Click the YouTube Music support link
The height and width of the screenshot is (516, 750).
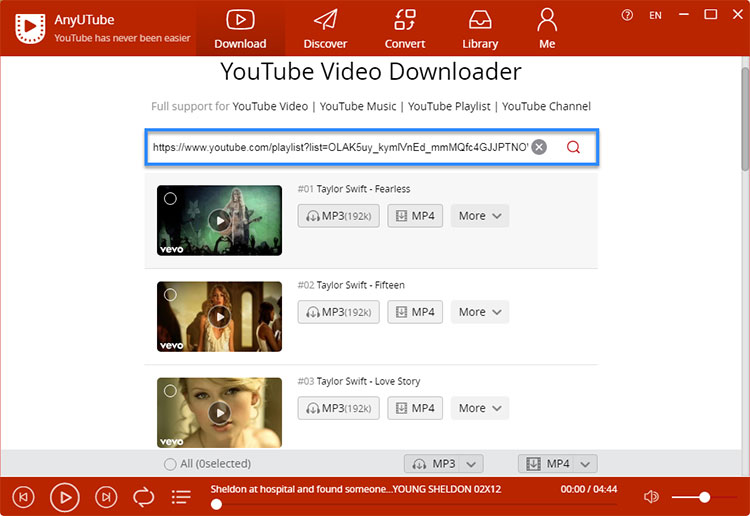click(x=358, y=106)
